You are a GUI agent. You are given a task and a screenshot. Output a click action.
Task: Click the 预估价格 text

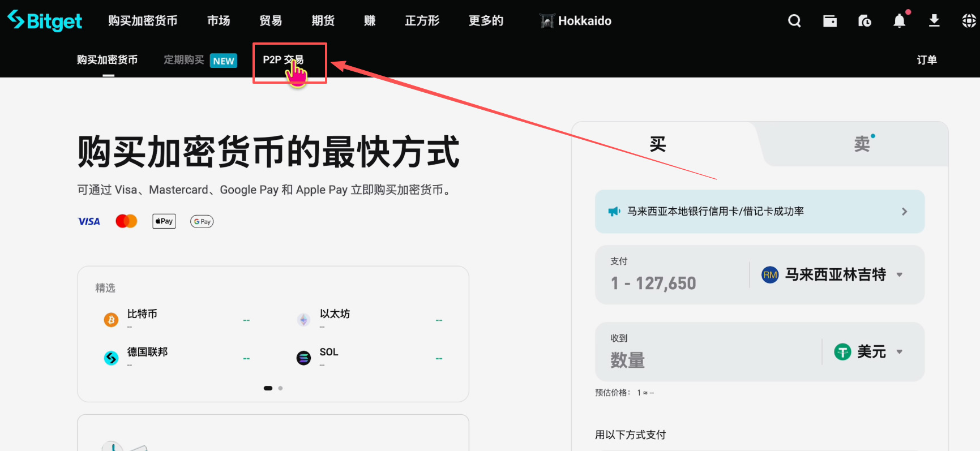pos(624,393)
